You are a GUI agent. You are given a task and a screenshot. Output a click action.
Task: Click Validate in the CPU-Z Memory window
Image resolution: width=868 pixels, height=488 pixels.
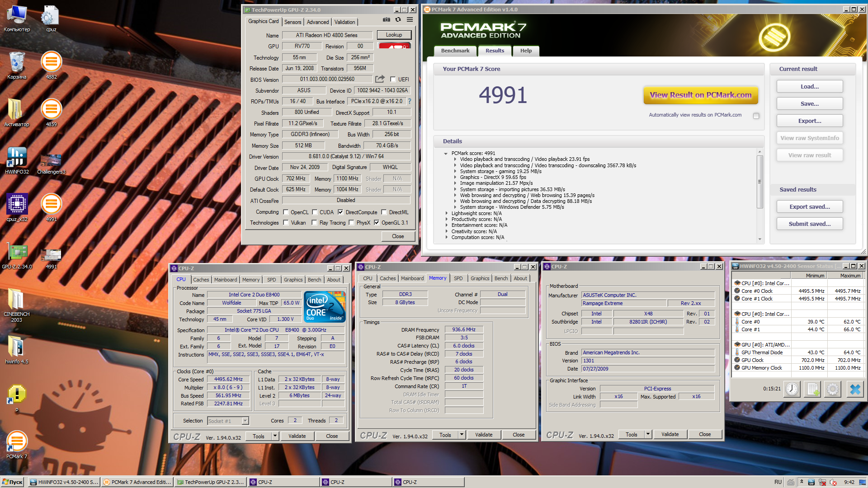coord(484,435)
